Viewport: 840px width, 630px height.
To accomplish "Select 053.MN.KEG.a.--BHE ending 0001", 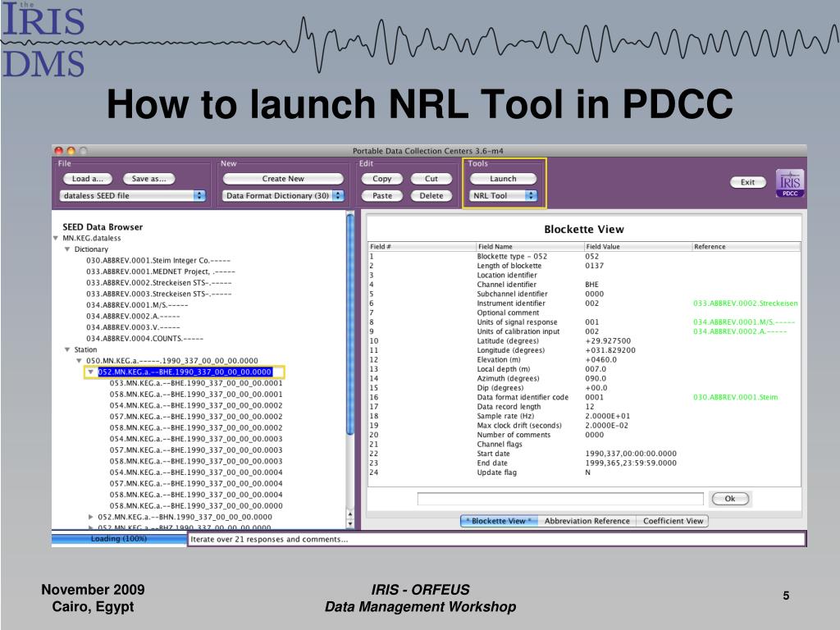I will [x=196, y=383].
